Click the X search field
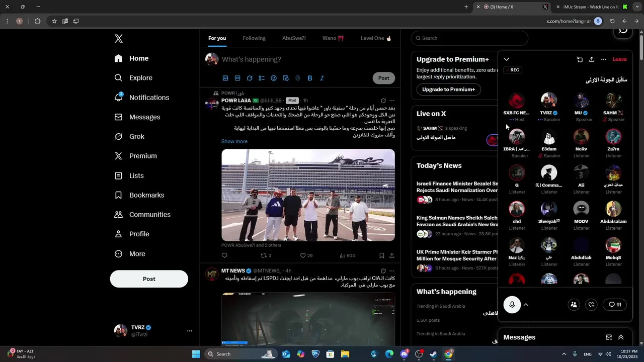Viewport: 644px width, 362px height. pyautogui.click(x=469, y=38)
